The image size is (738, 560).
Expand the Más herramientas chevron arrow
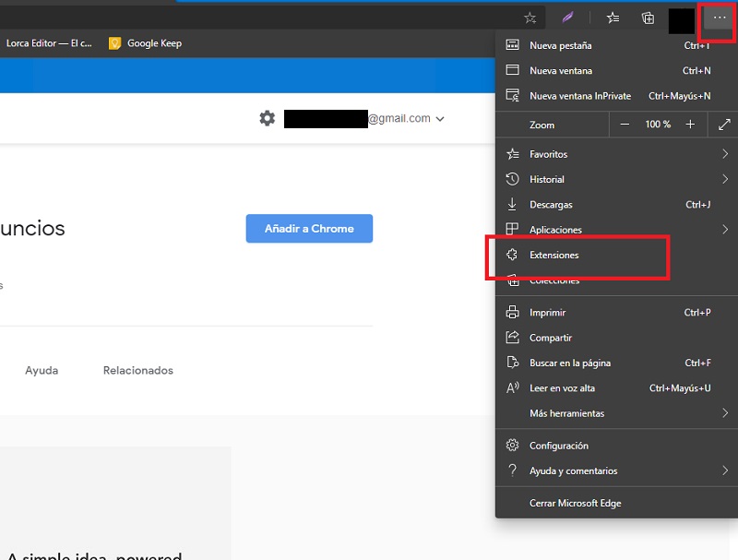click(725, 413)
